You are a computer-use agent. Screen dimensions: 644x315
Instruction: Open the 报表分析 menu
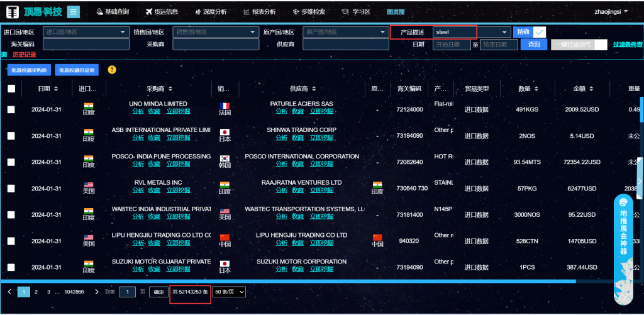[x=260, y=12]
